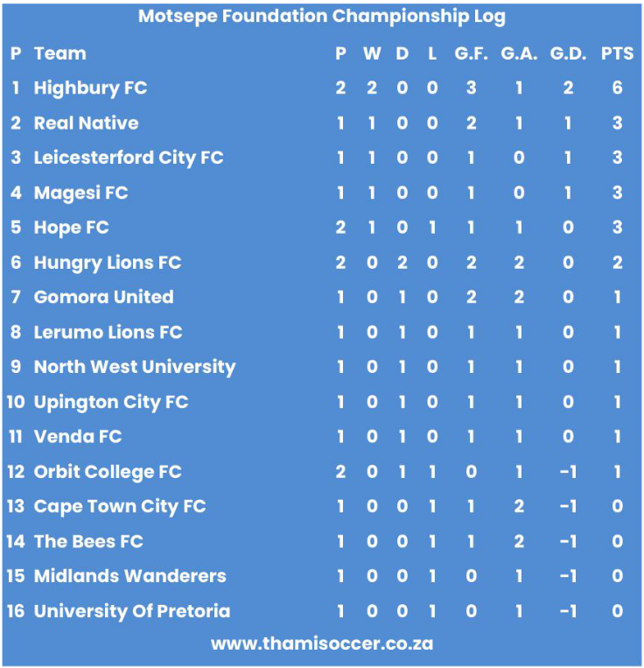The height and width of the screenshot is (668, 644).
Task: Click the Team column header
Action: (x=60, y=53)
